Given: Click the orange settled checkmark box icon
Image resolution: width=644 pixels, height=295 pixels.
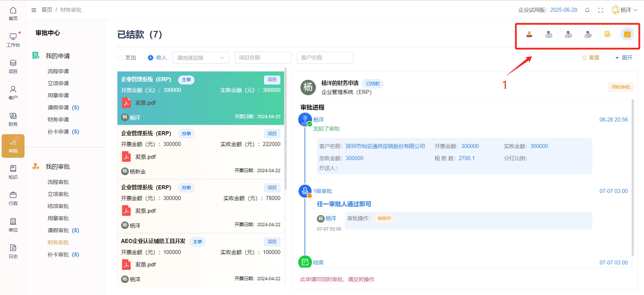Looking at the screenshot, I should pos(627,34).
